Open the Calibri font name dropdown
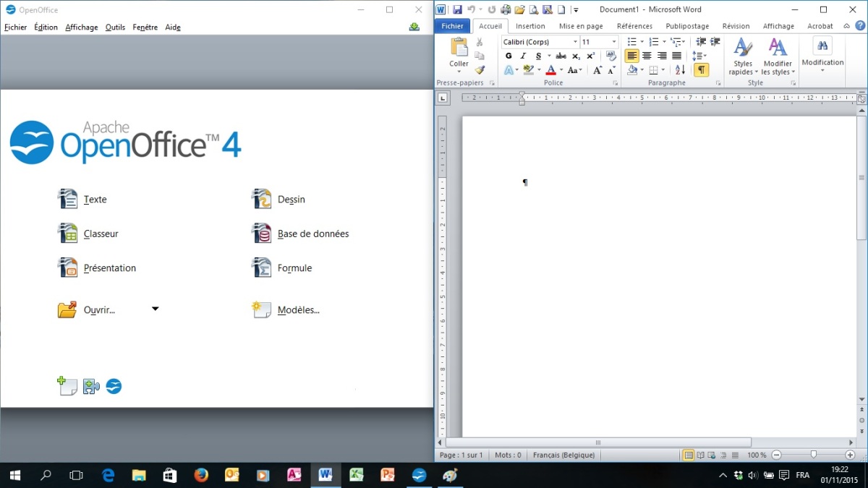868x488 pixels. click(x=576, y=42)
